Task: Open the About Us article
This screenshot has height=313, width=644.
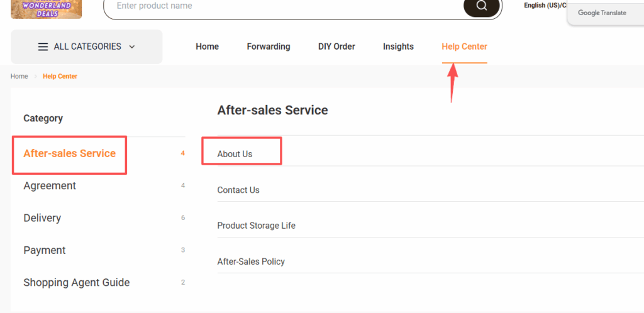Action: (235, 154)
